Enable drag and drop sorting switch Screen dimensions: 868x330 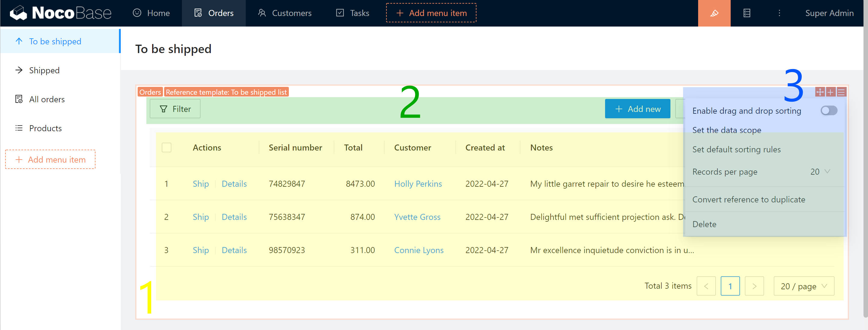coord(828,111)
